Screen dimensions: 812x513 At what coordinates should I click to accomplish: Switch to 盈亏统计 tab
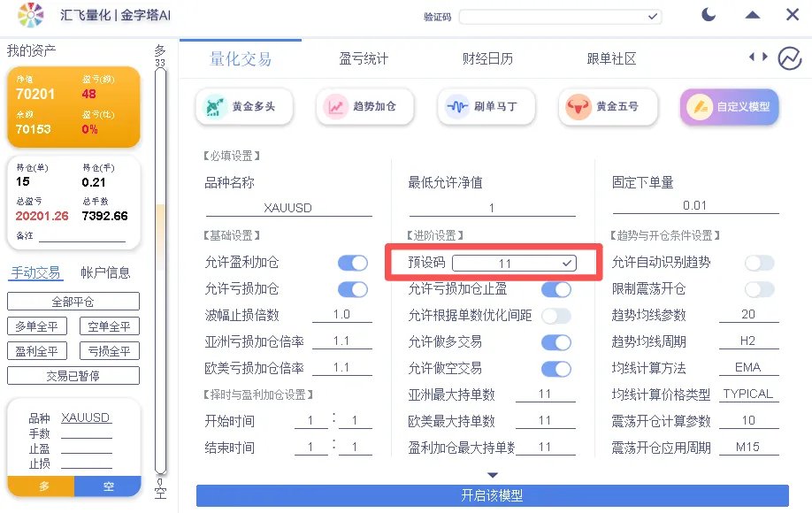(364, 59)
